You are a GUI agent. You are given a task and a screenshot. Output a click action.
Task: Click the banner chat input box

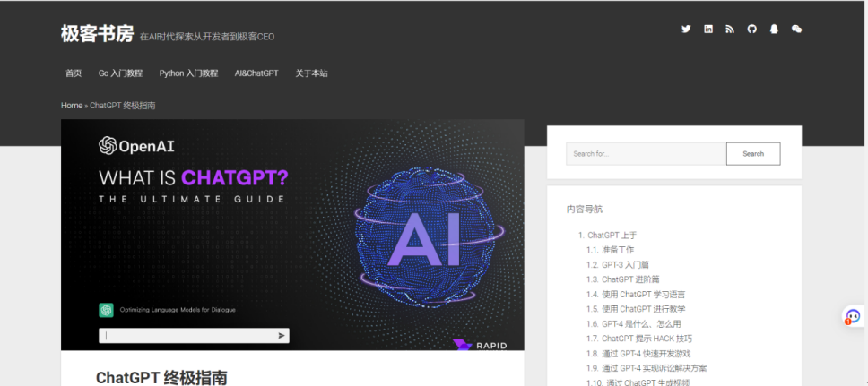point(194,335)
